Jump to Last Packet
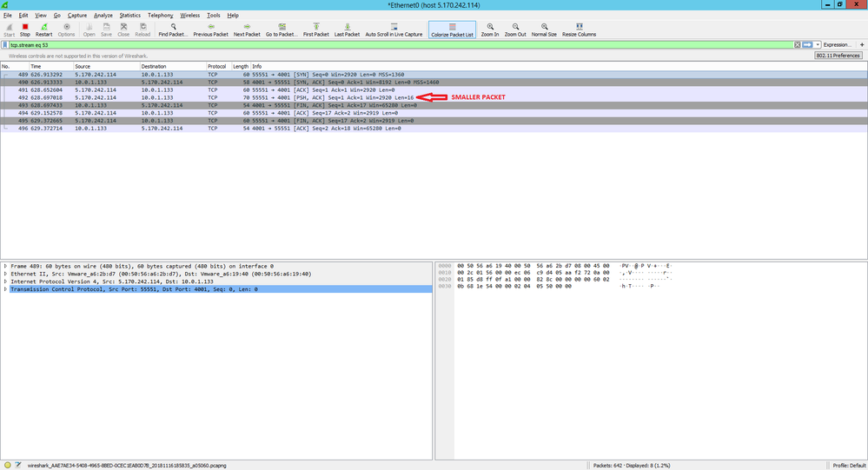Image resolution: width=868 pixels, height=470 pixels. click(347, 30)
